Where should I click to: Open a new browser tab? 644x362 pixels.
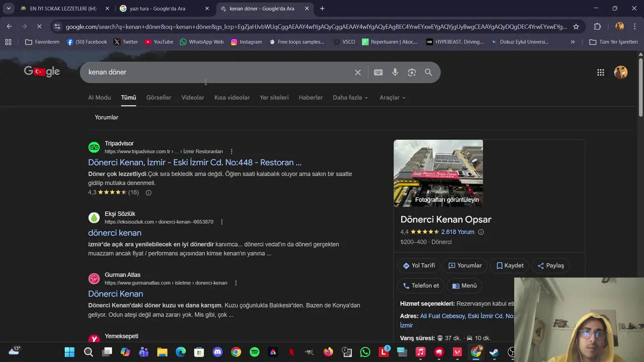coord(322,9)
